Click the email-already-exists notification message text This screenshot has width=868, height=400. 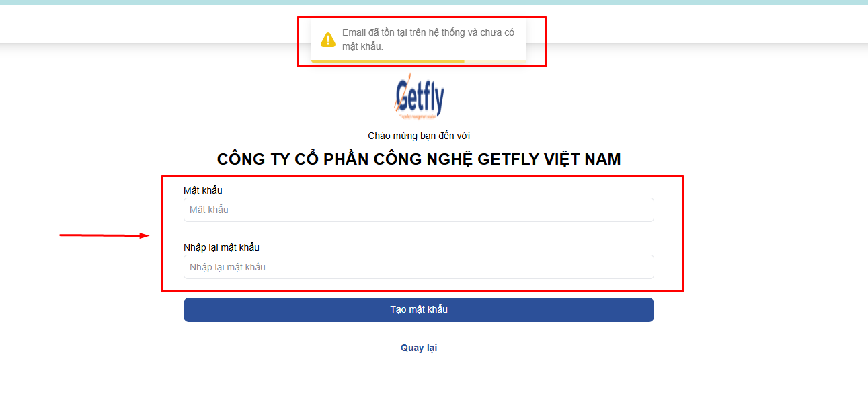click(x=428, y=40)
